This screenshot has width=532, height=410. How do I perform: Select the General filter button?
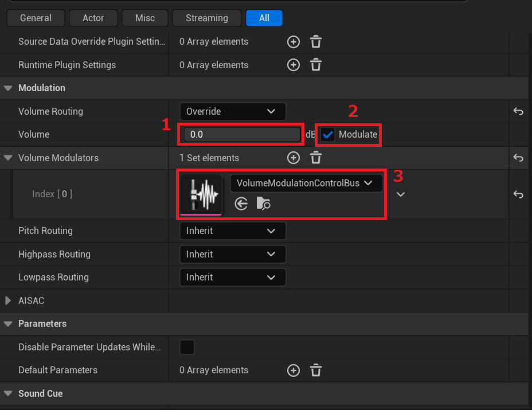pos(36,18)
